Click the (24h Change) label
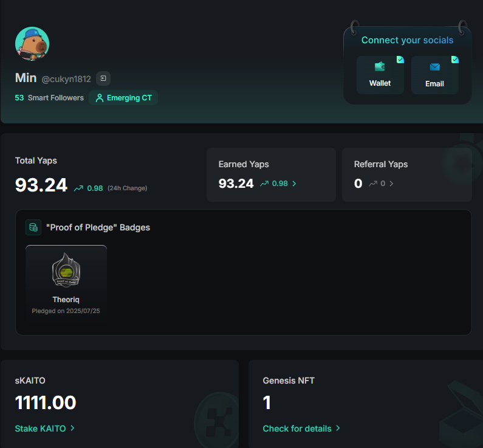This screenshot has height=448, width=483. [x=127, y=188]
